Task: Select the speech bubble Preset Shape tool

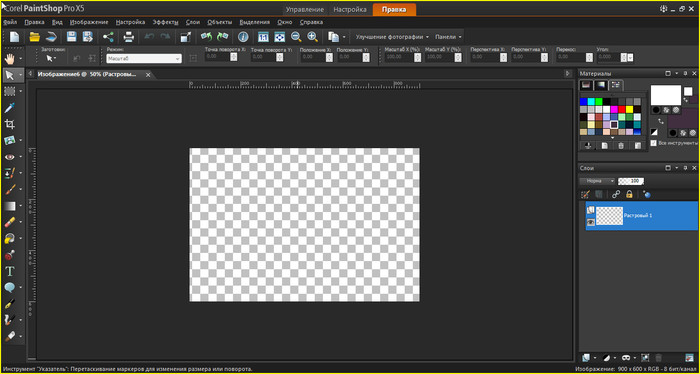Action: tap(9, 287)
